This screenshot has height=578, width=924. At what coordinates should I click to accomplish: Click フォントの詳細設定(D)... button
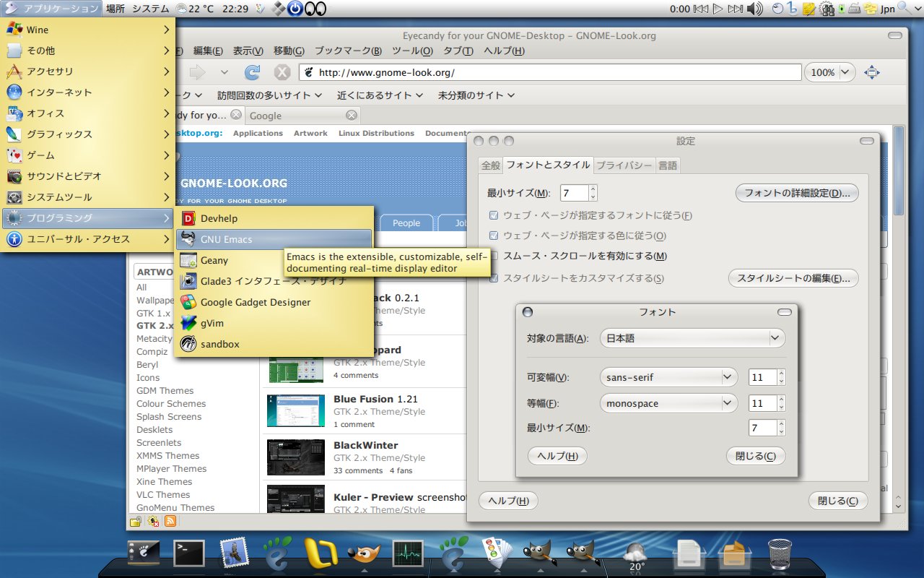pos(797,193)
